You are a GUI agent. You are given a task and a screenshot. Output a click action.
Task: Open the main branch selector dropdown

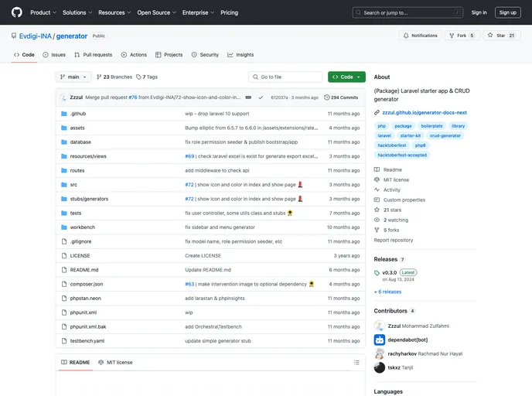pyautogui.click(x=73, y=77)
